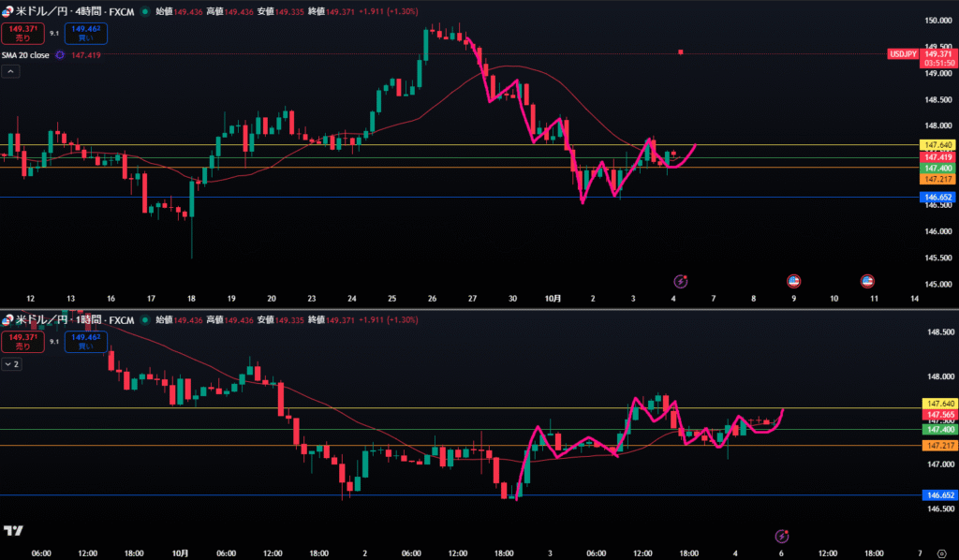The height and width of the screenshot is (560, 959).
Task: Click the 149.46 buy button on 1-hour chart
Action: click(x=86, y=342)
